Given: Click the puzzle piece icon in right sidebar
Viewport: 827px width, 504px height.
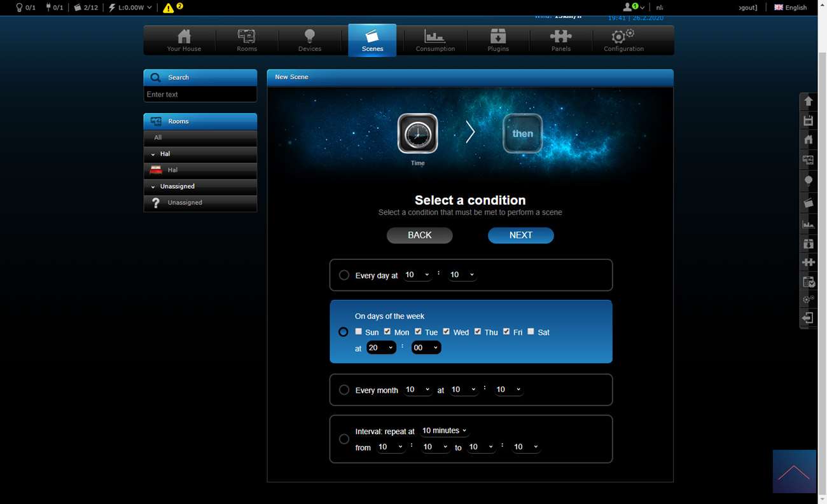Looking at the screenshot, I should [x=808, y=262].
